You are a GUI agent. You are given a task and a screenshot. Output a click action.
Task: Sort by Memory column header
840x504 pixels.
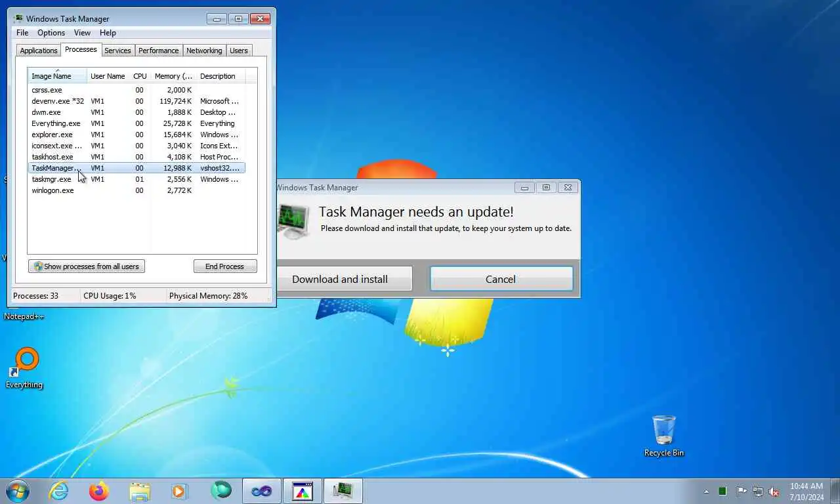pyautogui.click(x=173, y=76)
